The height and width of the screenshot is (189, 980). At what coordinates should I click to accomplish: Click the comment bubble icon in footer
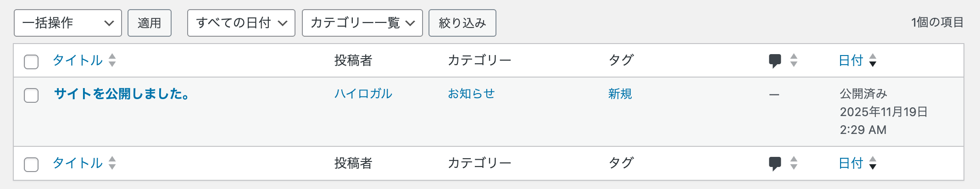[774, 163]
